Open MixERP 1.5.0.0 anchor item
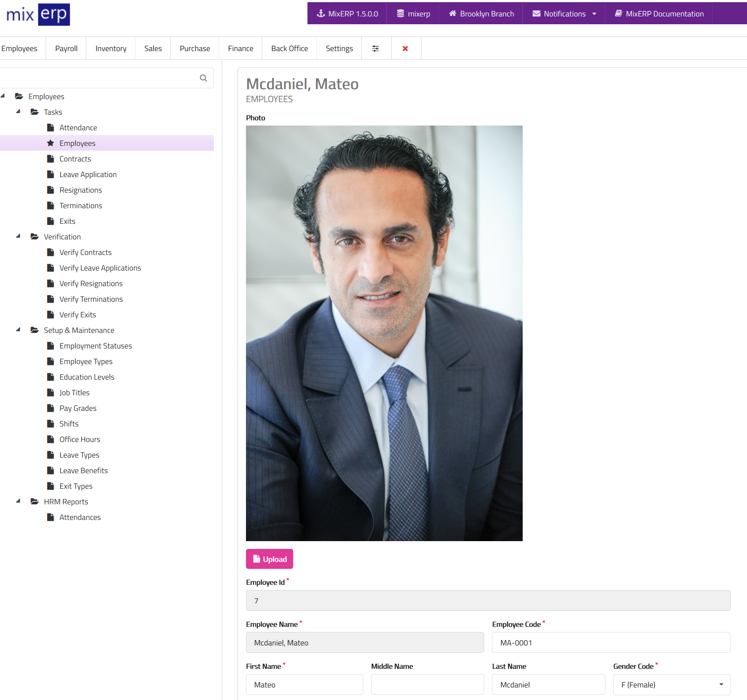The height and width of the screenshot is (700, 747). (347, 14)
